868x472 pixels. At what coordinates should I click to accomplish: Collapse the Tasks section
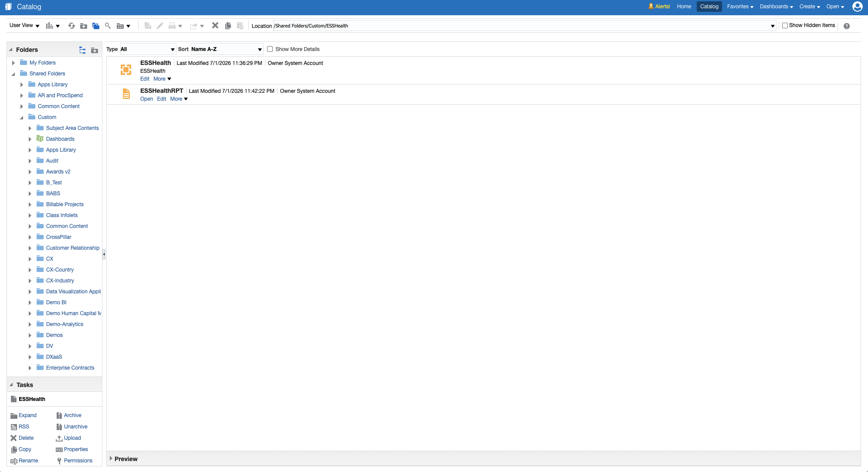tap(11, 385)
